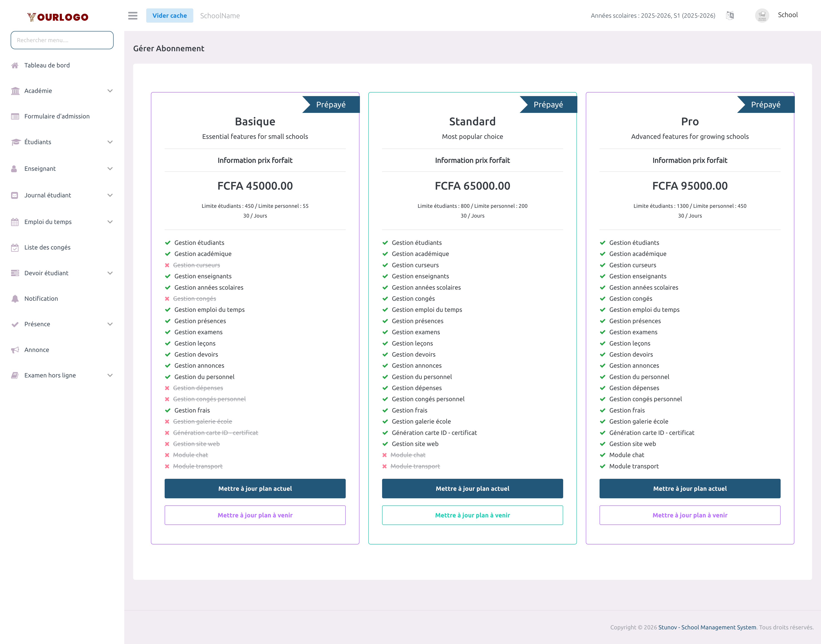Open the Tableau de bord home icon
This screenshot has height=644, width=821.
[15, 65]
